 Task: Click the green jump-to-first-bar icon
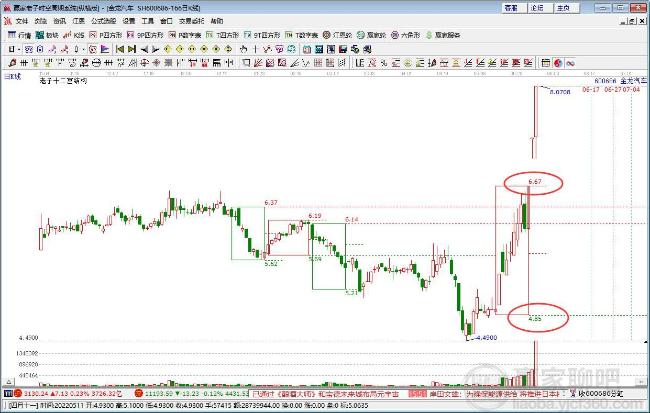tap(120, 49)
